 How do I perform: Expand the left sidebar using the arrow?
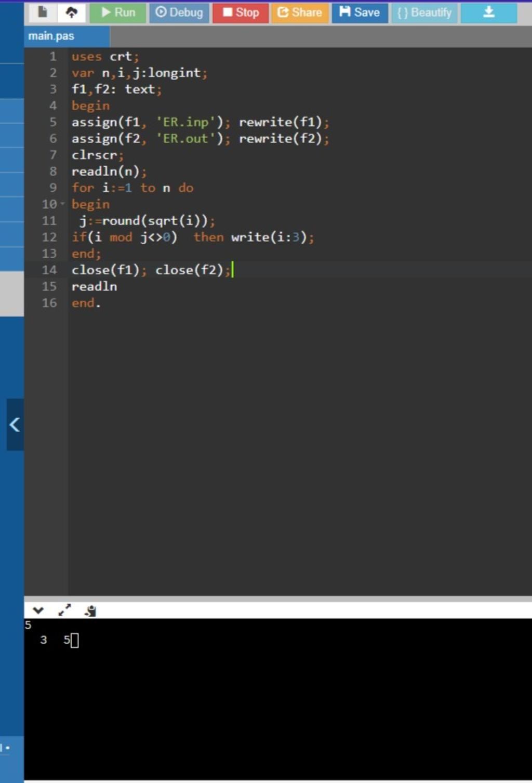15,424
